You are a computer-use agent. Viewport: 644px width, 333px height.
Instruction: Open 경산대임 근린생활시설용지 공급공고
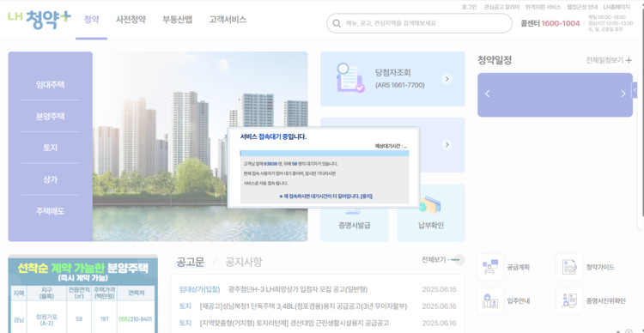click(x=294, y=324)
